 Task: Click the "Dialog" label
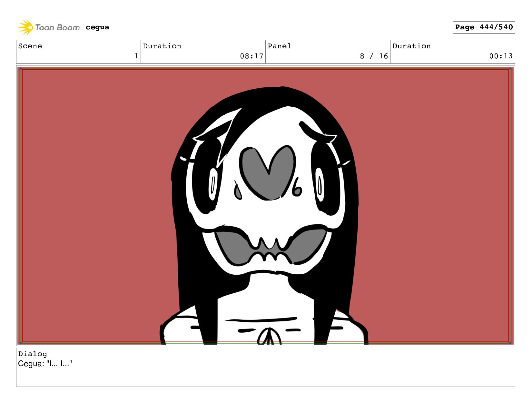point(33,354)
